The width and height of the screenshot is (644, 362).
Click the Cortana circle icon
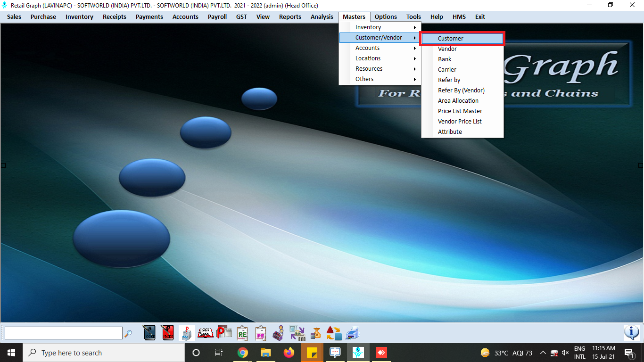(x=196, y=353)
